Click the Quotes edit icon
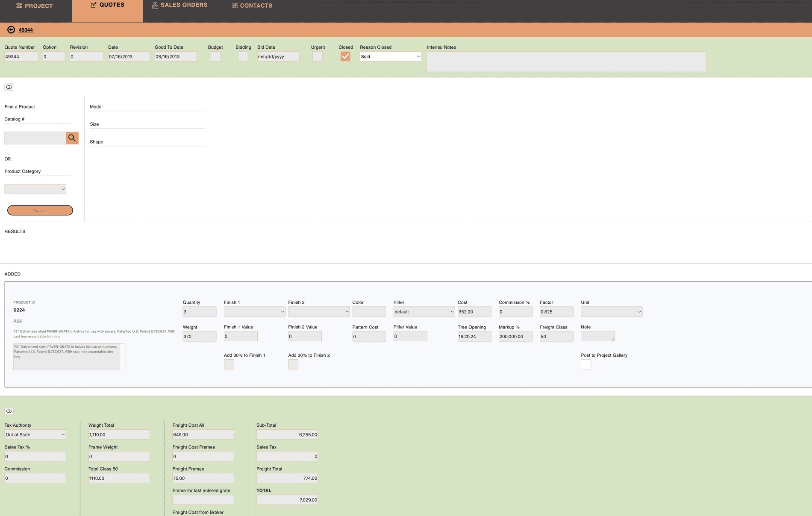Viewport: 812px width, 516px height. pyautogui.click(x=94, y=5)
